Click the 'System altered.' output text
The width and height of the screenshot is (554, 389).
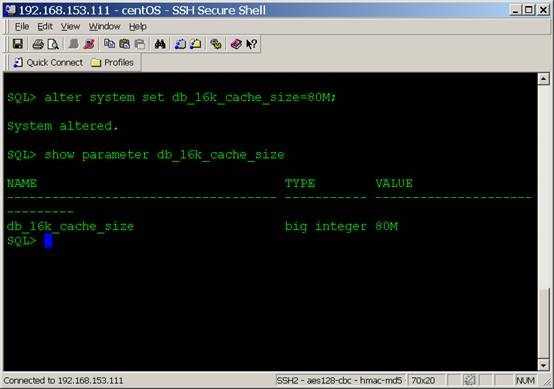tap(63, 126)
